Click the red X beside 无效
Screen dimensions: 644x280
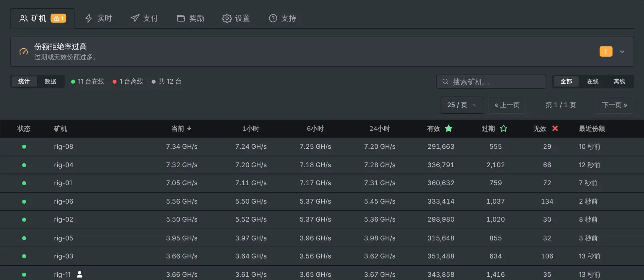[x=555, y=128]
